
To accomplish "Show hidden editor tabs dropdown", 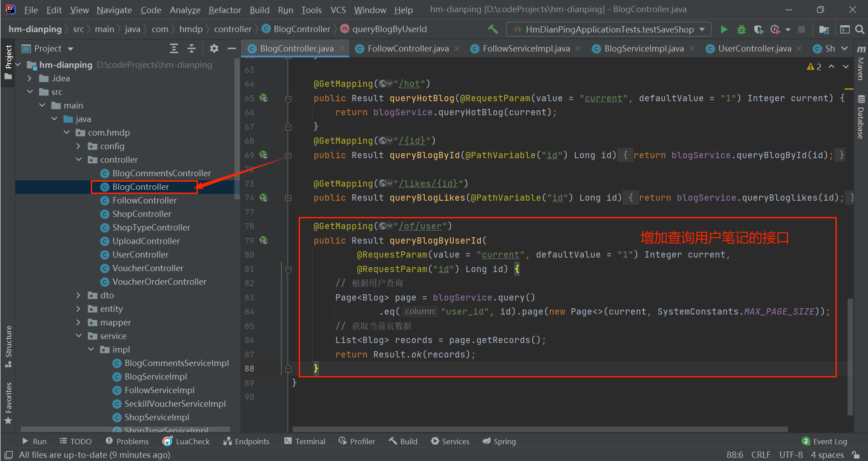I will 845,48.
